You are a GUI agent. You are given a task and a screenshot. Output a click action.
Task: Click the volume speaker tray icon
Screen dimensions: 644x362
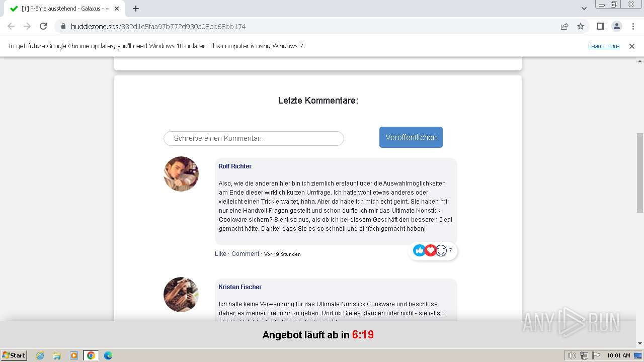pyautogui.click(x=572, y=355)
